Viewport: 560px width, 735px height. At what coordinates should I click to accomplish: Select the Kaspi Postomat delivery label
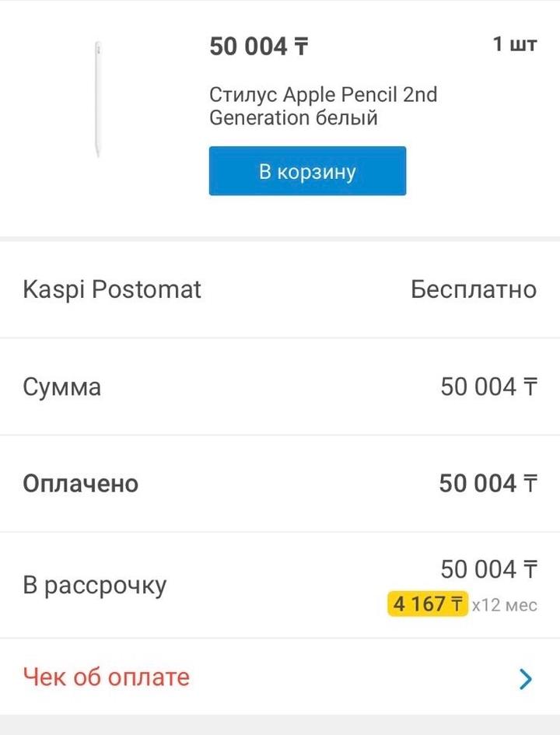112,289
